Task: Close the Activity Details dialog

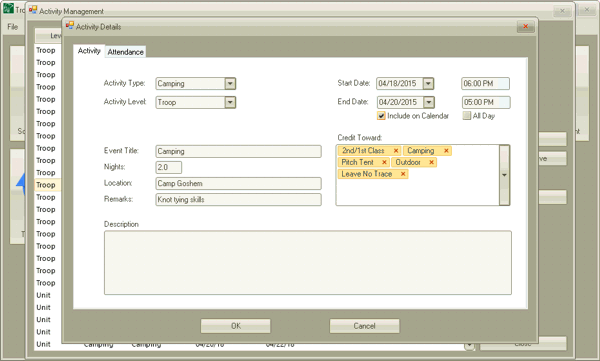Action: point(525,26)
